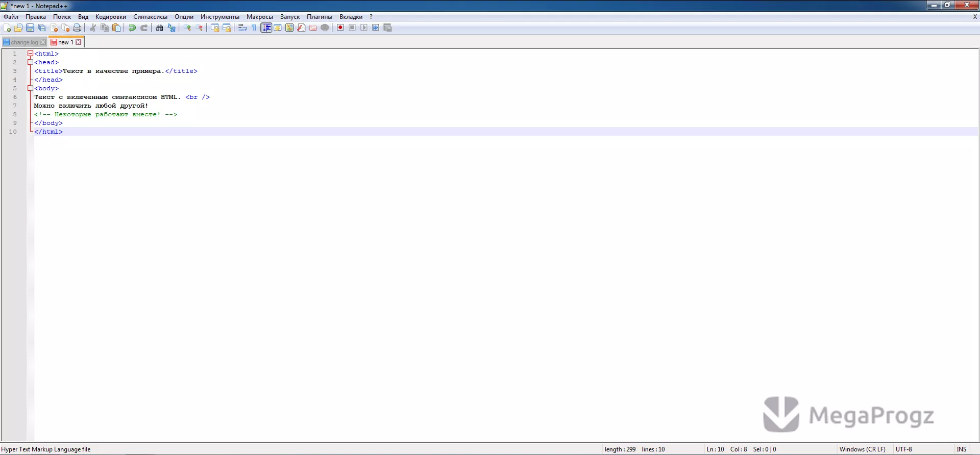The image size is (980, 455).
Task: Zoom in using magnifier plus icon
Action: point(187,28)
